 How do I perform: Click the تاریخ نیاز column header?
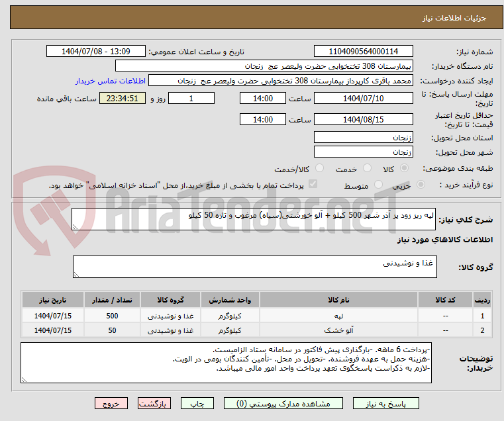[53, 300]
